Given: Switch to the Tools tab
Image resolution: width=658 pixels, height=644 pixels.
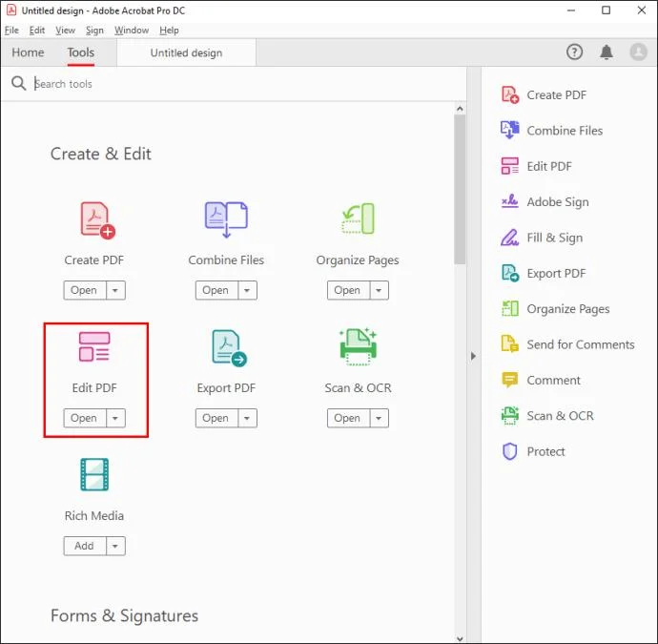Looking at the screenshot, I should tap(80, 52).
